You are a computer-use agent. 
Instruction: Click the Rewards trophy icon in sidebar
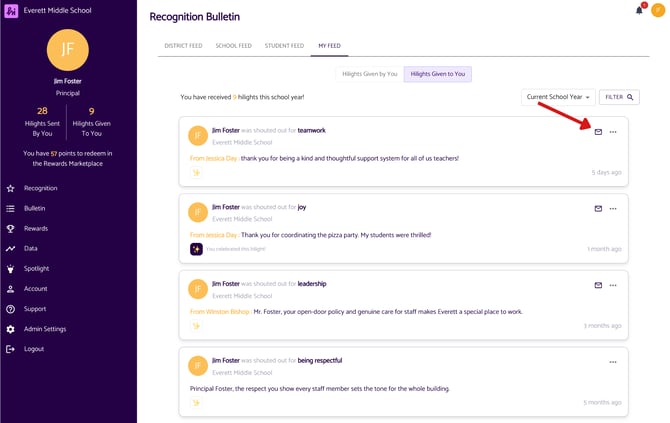click(x=11, y=229)
